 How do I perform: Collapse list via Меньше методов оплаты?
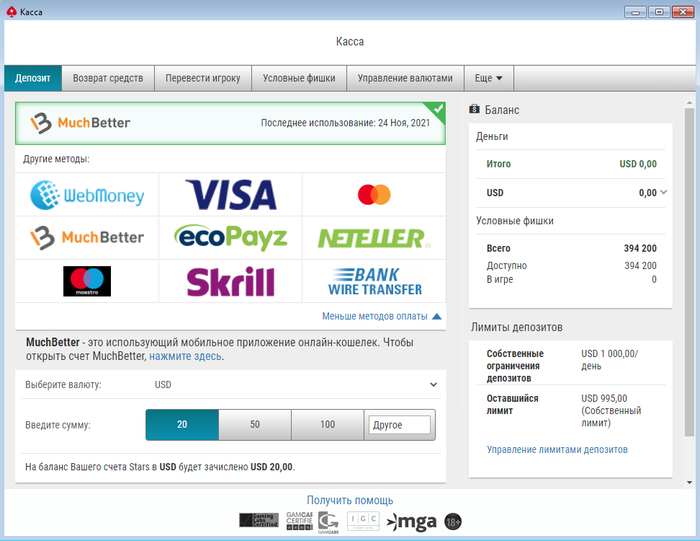point(382,316)
